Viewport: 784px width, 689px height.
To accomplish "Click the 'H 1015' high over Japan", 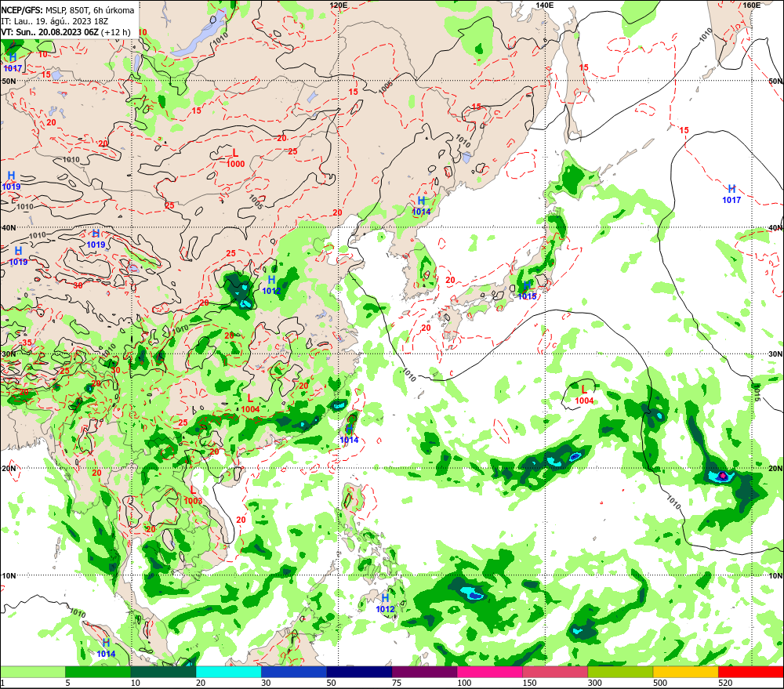I will [x=527, y=291].
